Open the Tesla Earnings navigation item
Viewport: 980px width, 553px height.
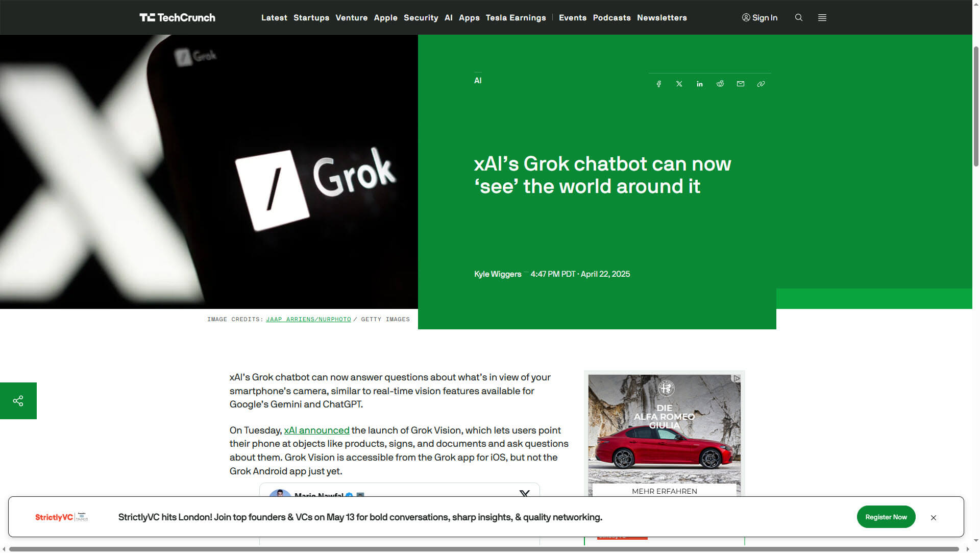(x=516, y=18)
